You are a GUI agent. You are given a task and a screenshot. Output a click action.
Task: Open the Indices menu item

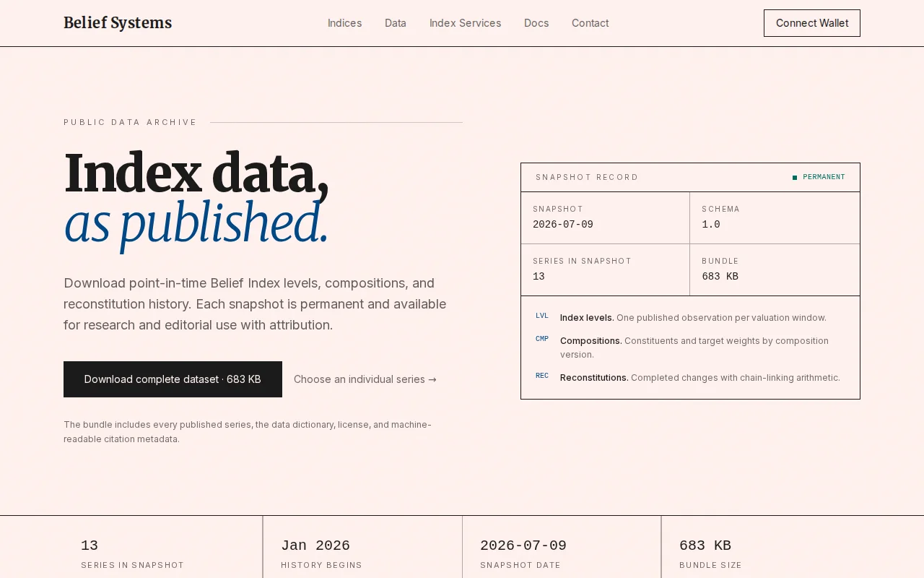pyautogui.click(x=345, y=23)
